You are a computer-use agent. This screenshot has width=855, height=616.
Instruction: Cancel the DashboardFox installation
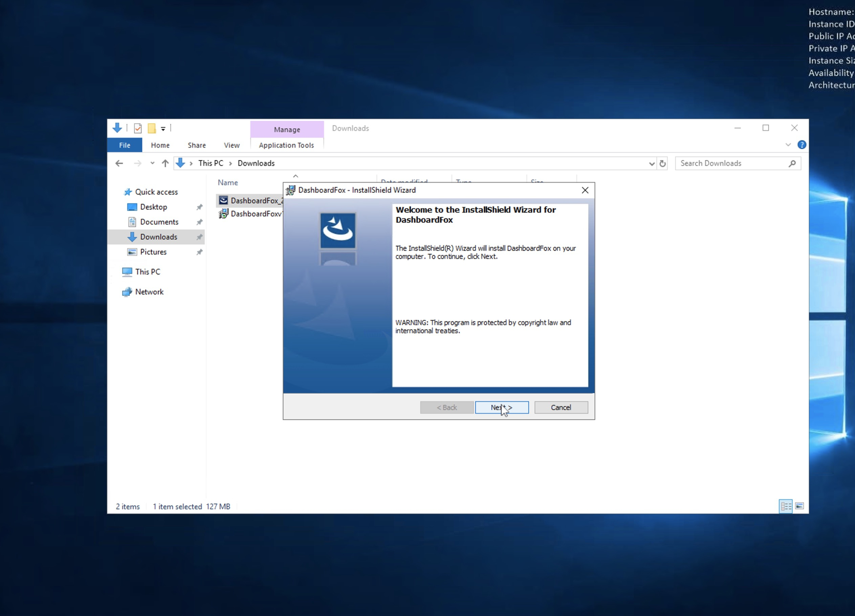click(561, 407)
